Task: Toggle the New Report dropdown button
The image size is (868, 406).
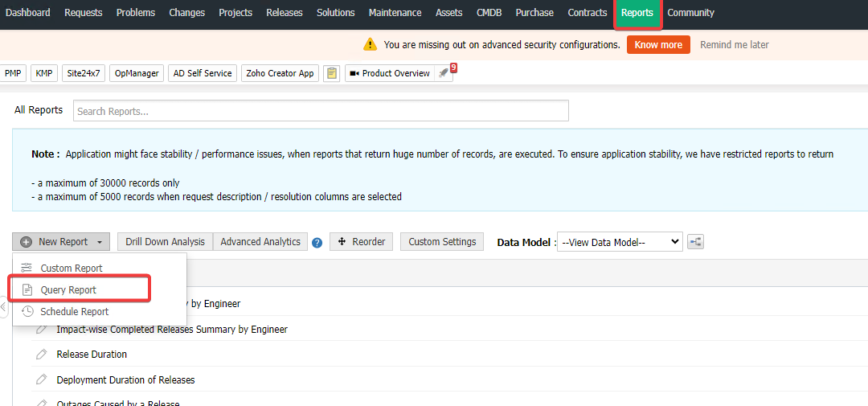Action: click(x=61, y=242)
